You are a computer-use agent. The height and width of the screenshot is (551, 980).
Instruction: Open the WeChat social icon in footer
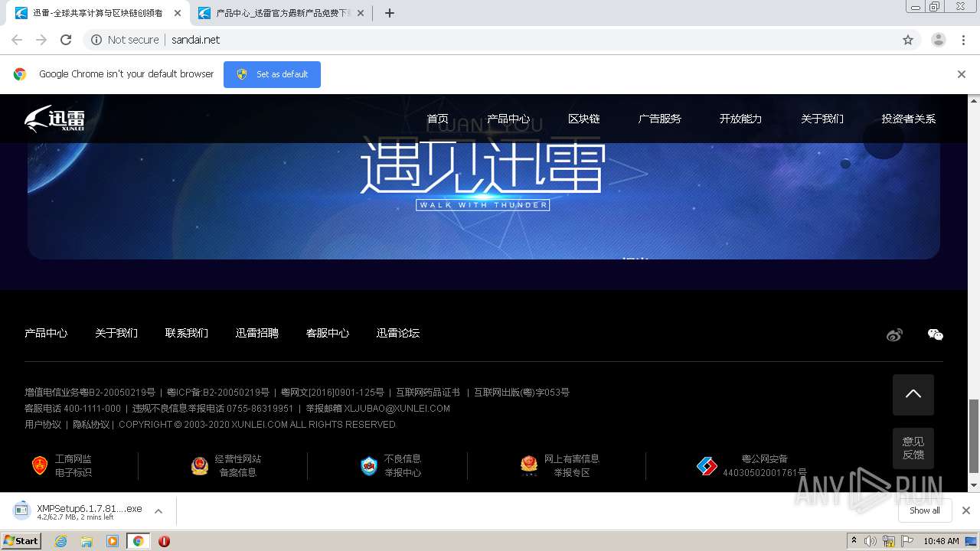pyautogui.click(x=935, y=334)
